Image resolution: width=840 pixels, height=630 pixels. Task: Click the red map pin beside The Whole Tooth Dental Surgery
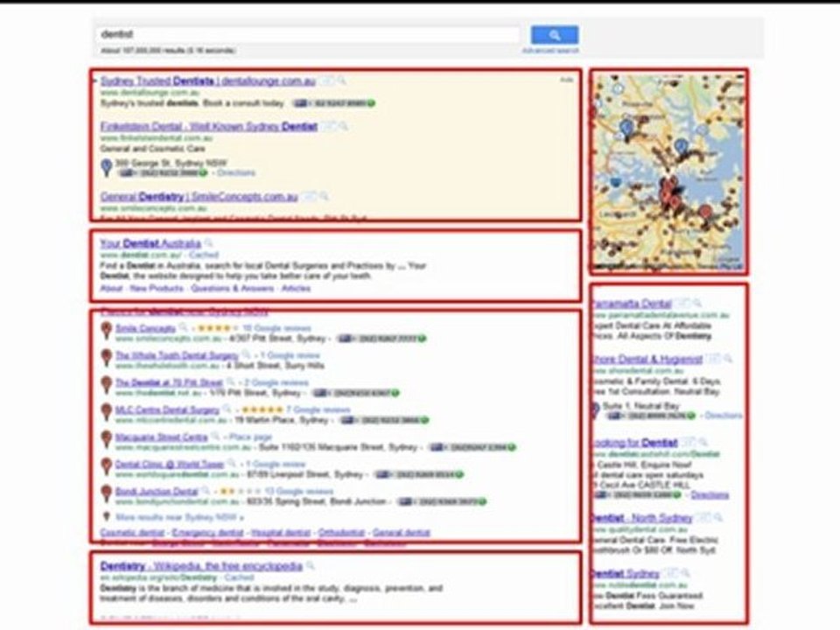[107, 357]
